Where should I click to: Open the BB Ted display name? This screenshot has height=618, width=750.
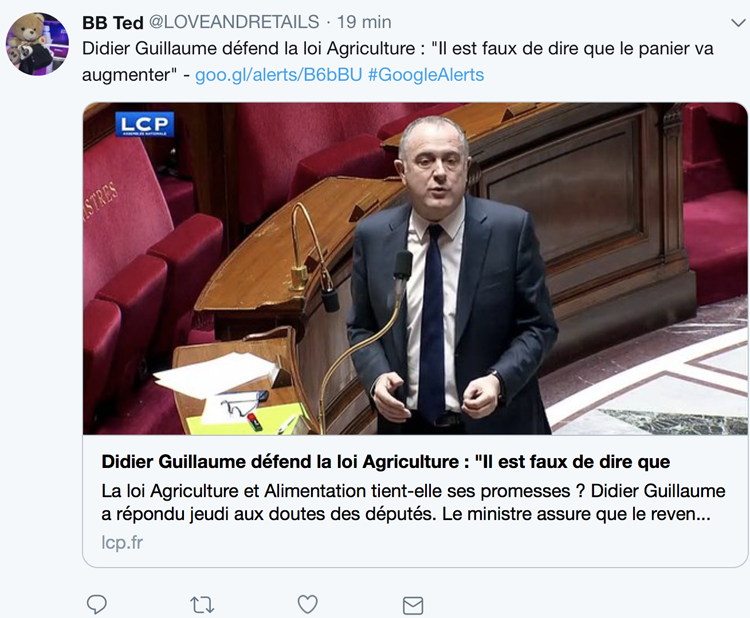pos(112,22)
